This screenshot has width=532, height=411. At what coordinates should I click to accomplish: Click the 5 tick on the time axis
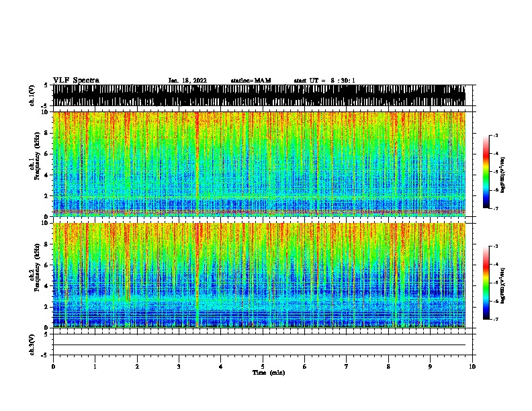tap(263, 367)
